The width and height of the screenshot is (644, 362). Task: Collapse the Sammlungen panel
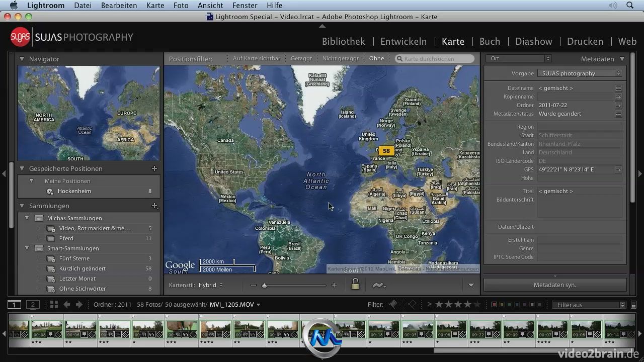pyautogui.click(x=22, y=206)
